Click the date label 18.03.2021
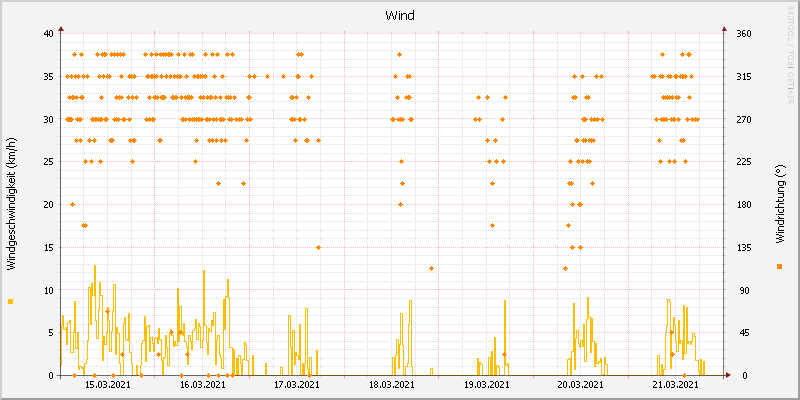Viewport: 800px width, 400px height. click(391, 385)
